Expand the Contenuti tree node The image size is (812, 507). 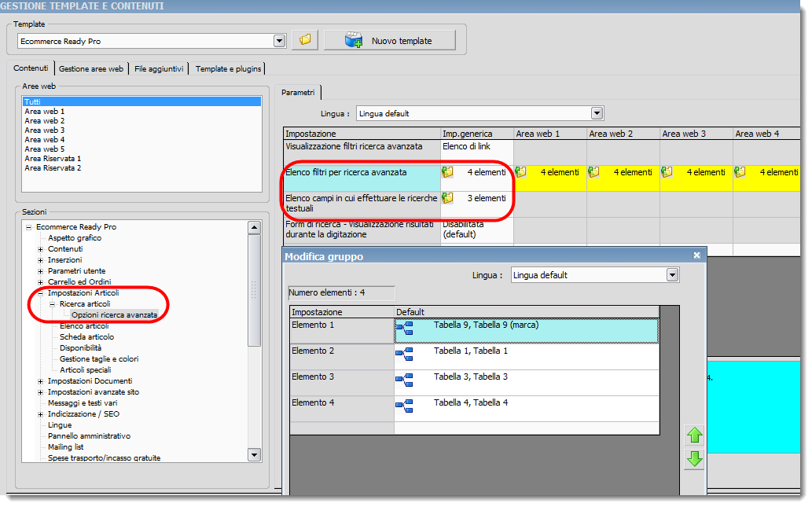tap(40, 249)
